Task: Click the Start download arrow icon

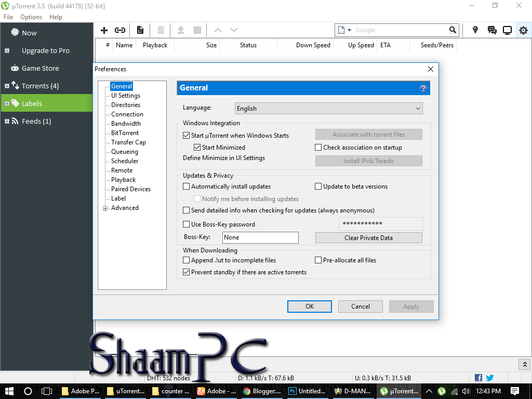Action: pyautogui.click(x=181, y=30)
